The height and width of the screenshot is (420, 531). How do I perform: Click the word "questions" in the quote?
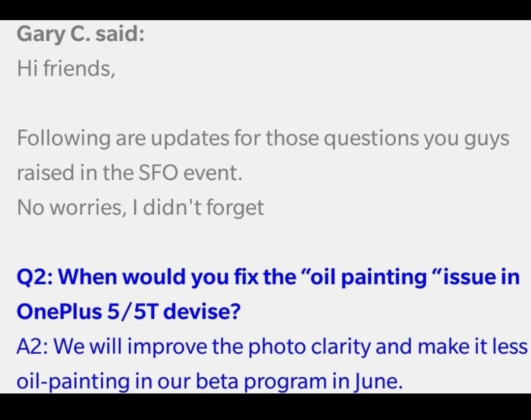point(372,140)
